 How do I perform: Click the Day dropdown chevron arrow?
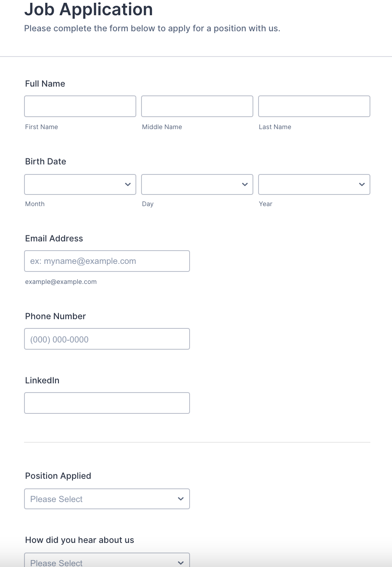point(245,184)
